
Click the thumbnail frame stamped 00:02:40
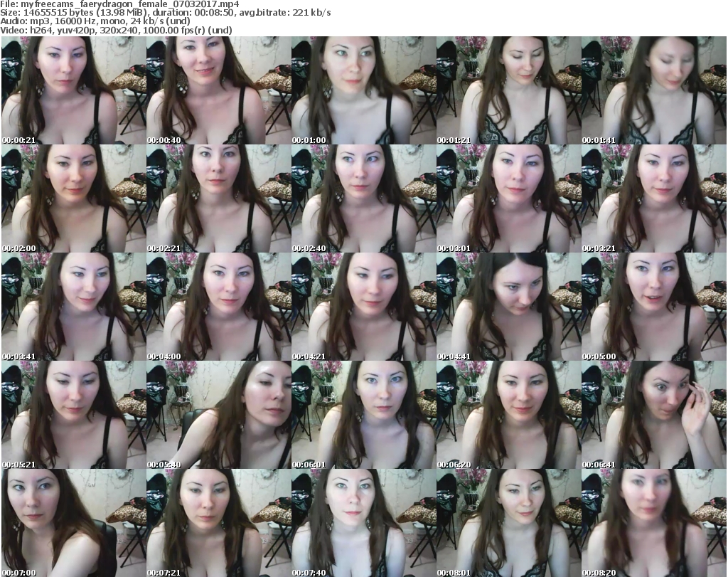[x=363, y=198]
